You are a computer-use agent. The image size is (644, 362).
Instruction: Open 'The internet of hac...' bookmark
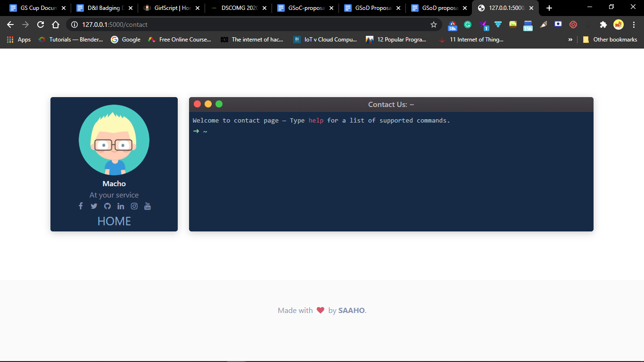tap(252, 40)
